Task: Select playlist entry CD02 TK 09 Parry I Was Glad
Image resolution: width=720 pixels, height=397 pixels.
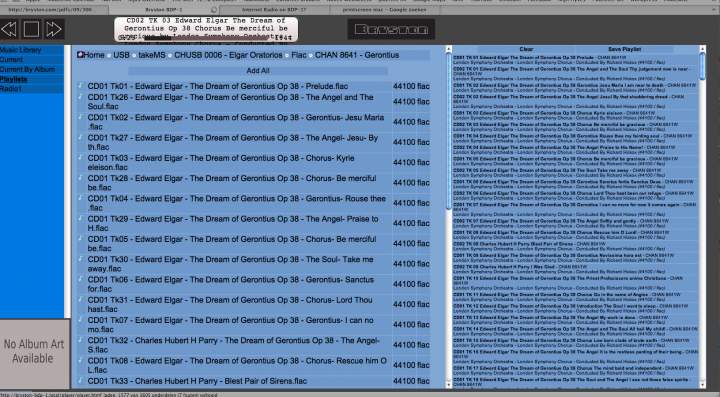Action: [575, 269]
